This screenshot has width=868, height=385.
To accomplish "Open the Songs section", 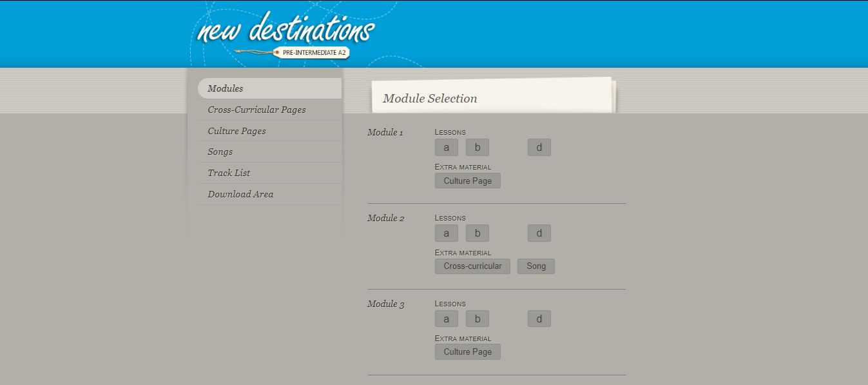I will click(269, 152).
